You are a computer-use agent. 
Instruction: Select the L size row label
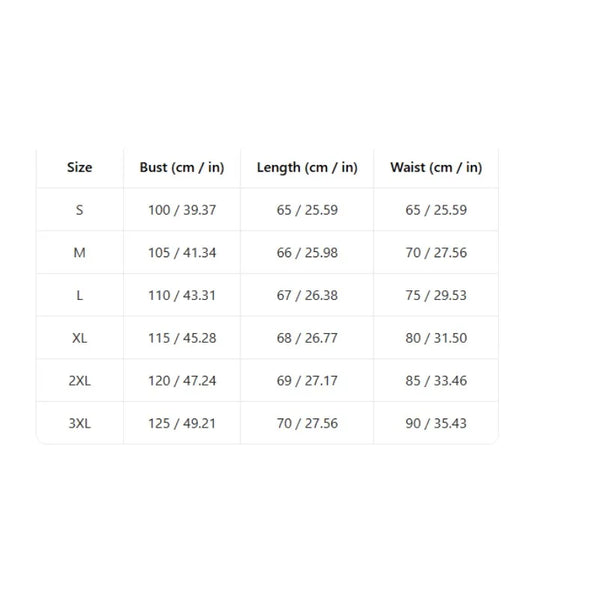click(80, 296)
